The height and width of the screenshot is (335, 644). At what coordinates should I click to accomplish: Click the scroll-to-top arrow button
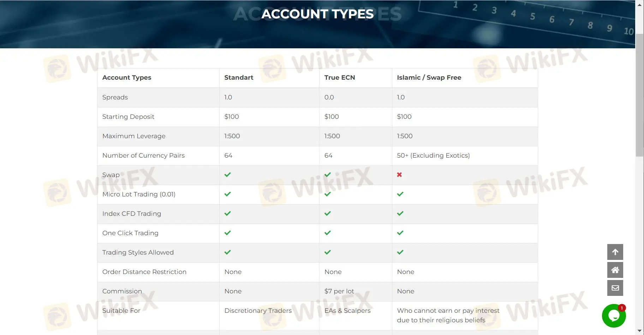coord(615,252)
